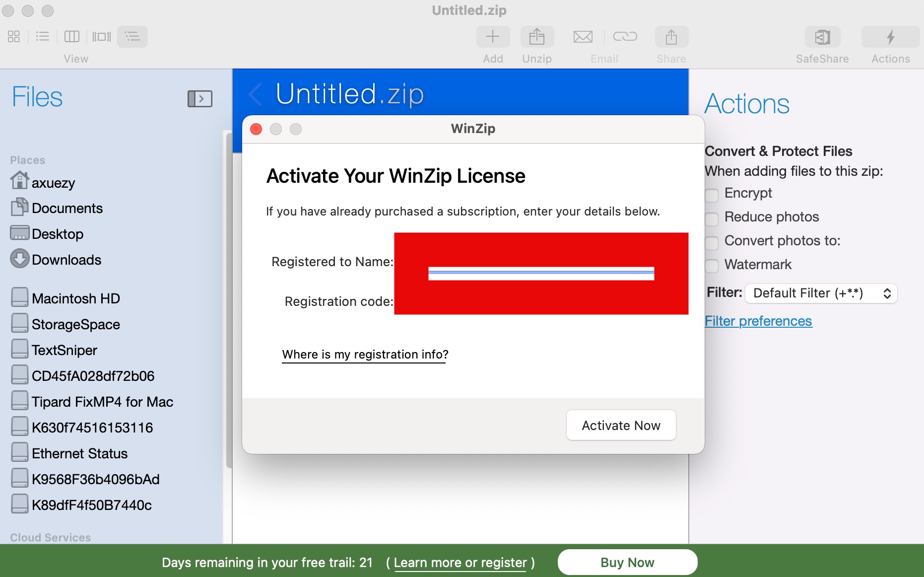Image resolution: width=924 pixels, height=577 pixels.
Task: Open the Default Filter dropdown
Action: click(821, 293)
